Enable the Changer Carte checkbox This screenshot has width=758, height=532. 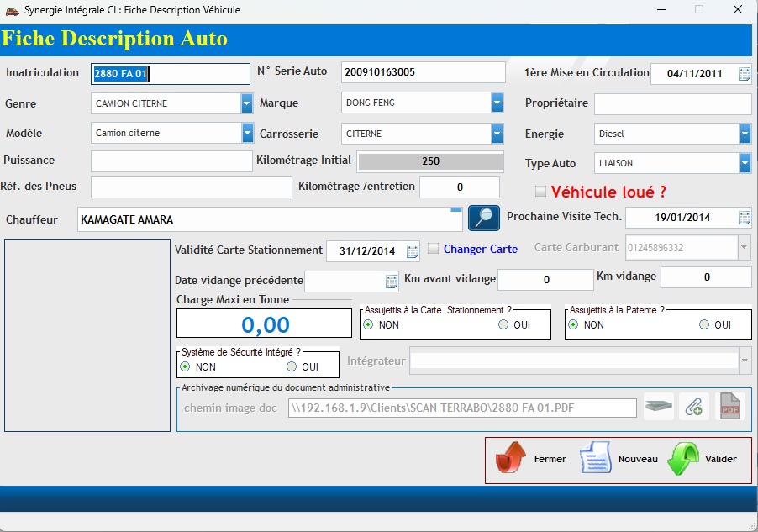434,249
